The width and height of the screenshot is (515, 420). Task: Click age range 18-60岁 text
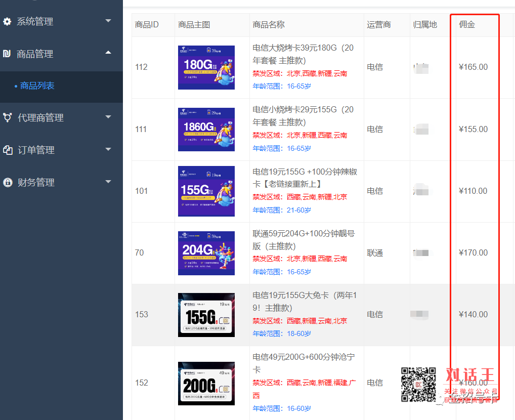(282, 333)
